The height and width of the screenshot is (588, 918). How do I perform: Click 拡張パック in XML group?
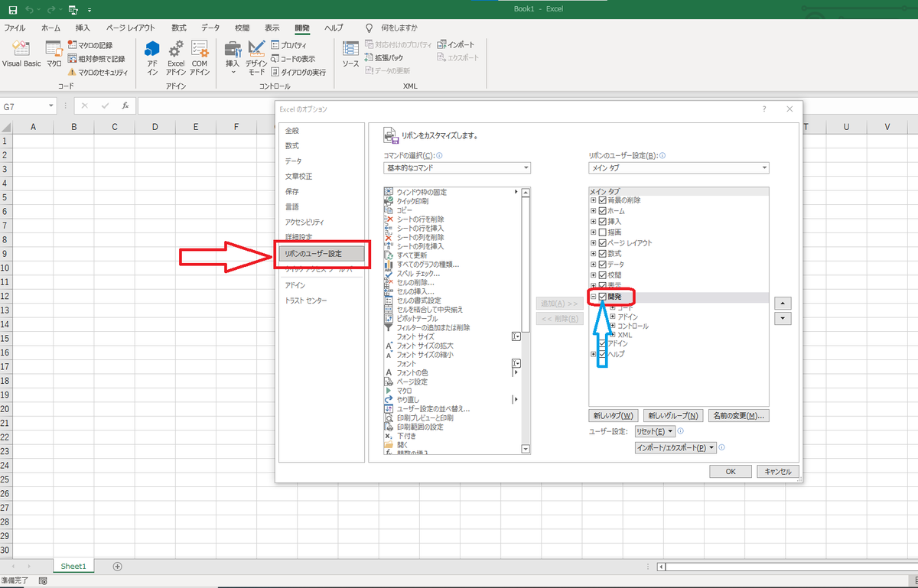click(383, 57)
